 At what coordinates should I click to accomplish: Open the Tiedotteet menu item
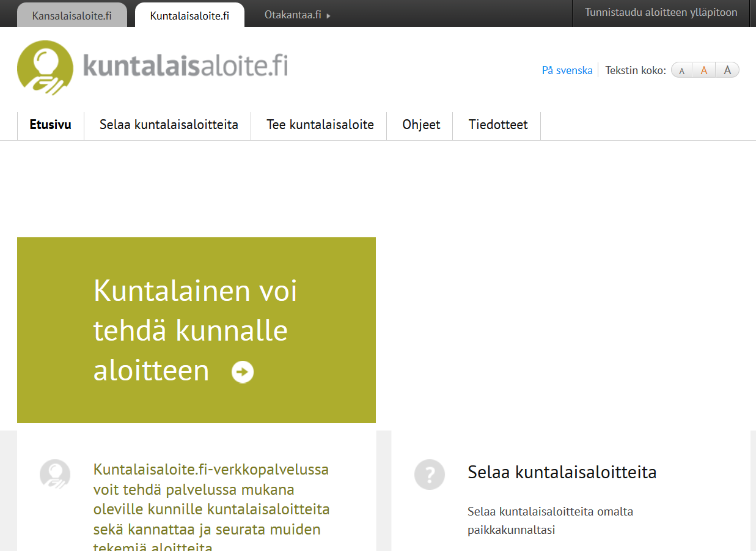tap(498, 125)
